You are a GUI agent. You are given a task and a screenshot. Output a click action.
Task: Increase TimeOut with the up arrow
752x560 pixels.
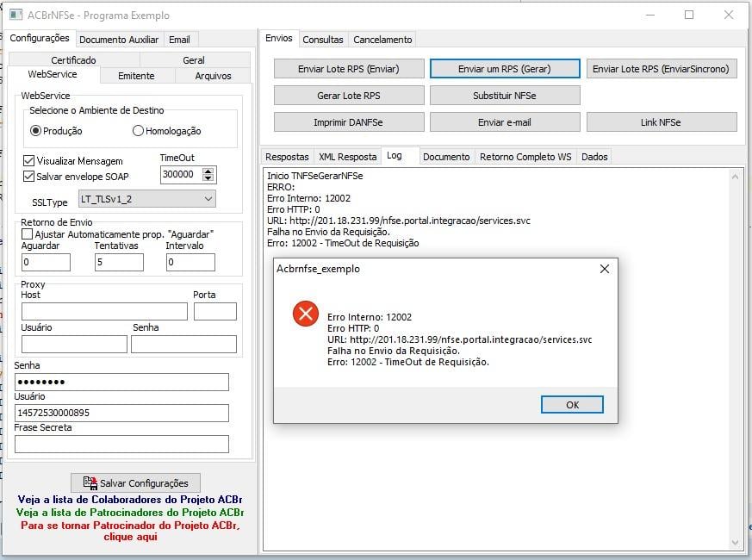[208, 171]
